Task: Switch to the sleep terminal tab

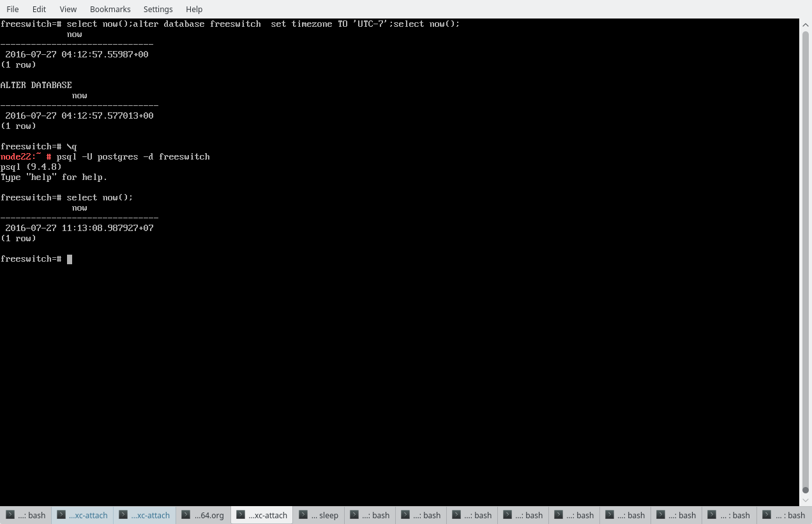Action: click(x=319, y=515)
